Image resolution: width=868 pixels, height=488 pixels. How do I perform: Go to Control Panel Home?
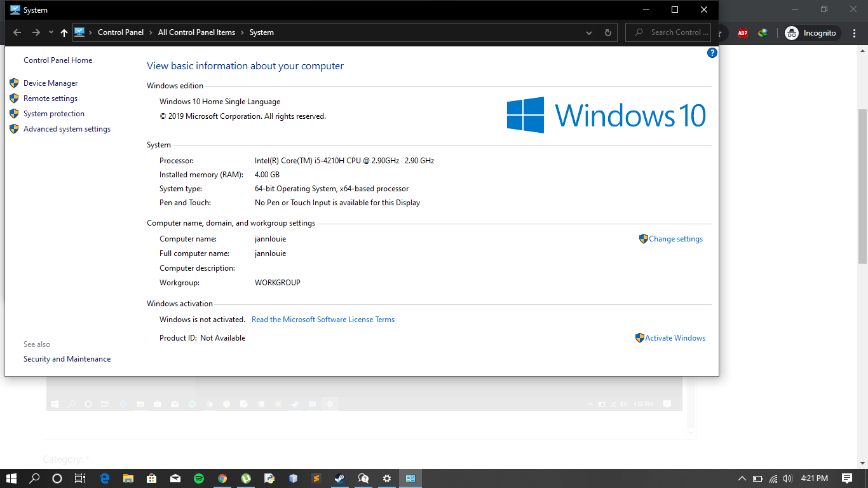click(58, 60)
